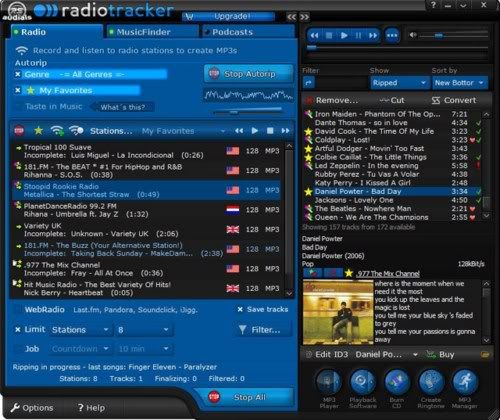This screenshot has height=420, width=500.
Task: Open the Show Ripped dropdown
Action: (399, 83)
